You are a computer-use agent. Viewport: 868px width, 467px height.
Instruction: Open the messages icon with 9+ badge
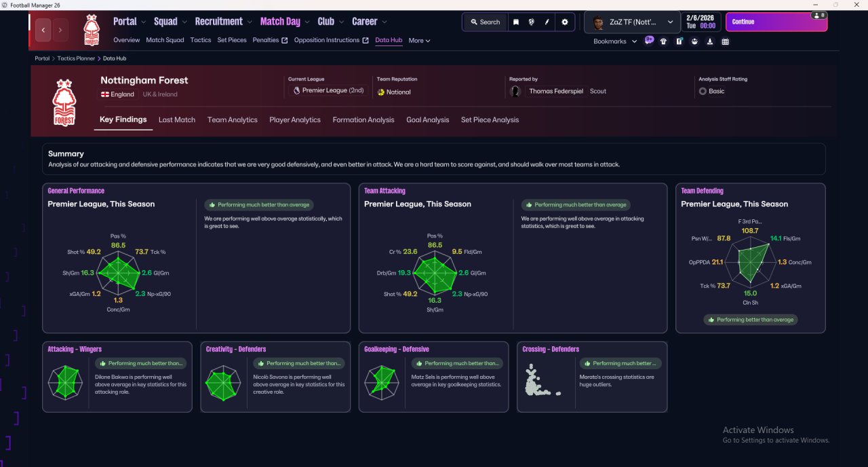click(x=649, y=41)
